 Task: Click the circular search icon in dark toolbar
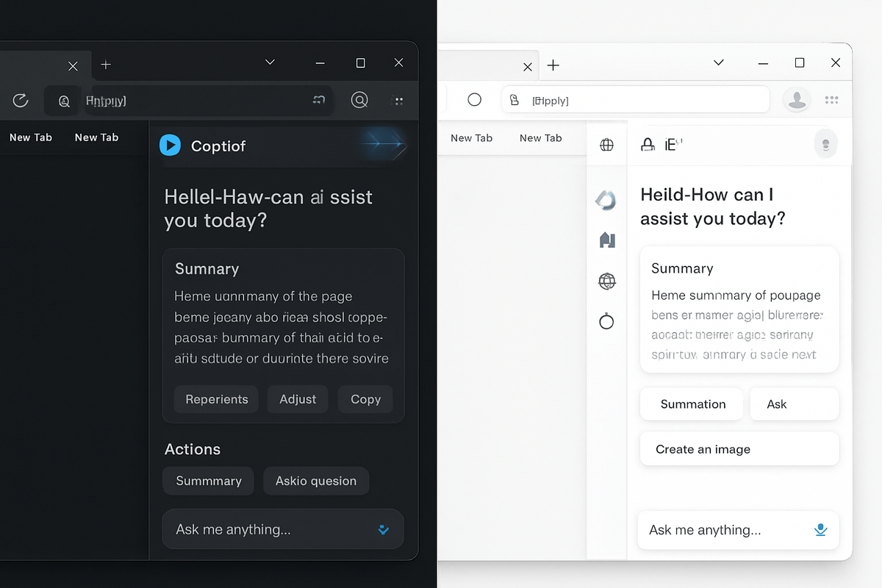359,100
